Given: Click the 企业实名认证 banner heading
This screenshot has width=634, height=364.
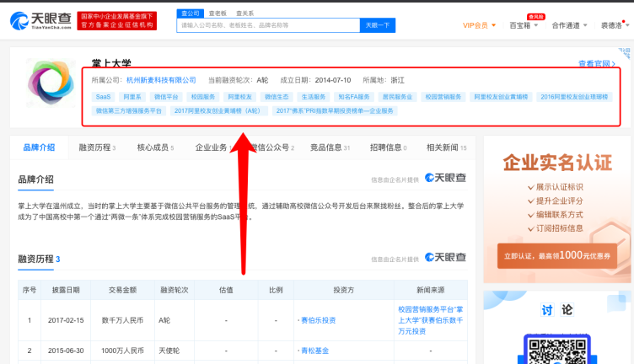Looking at the screenshot, I should click(x=557, y=163).
